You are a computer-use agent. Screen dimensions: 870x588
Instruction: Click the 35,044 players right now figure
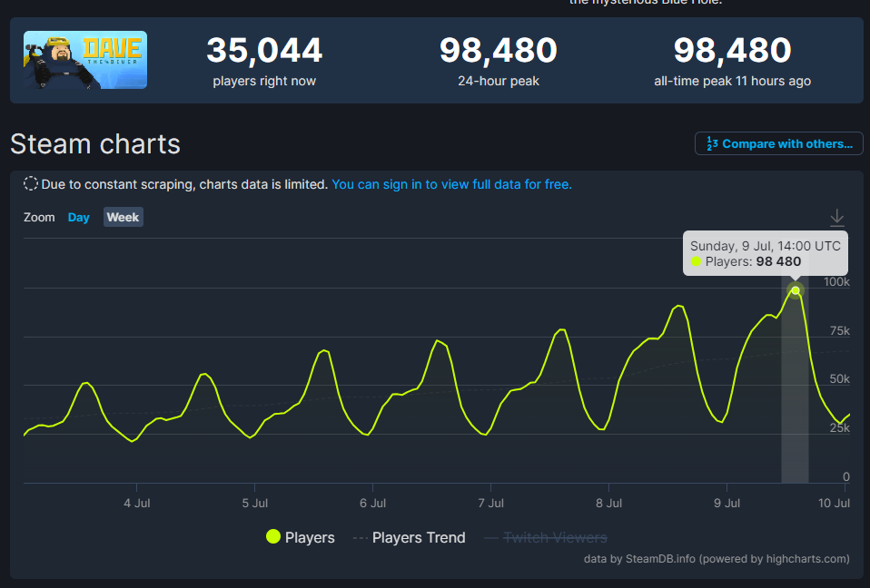pyautogui.click(x=264, y=51)
